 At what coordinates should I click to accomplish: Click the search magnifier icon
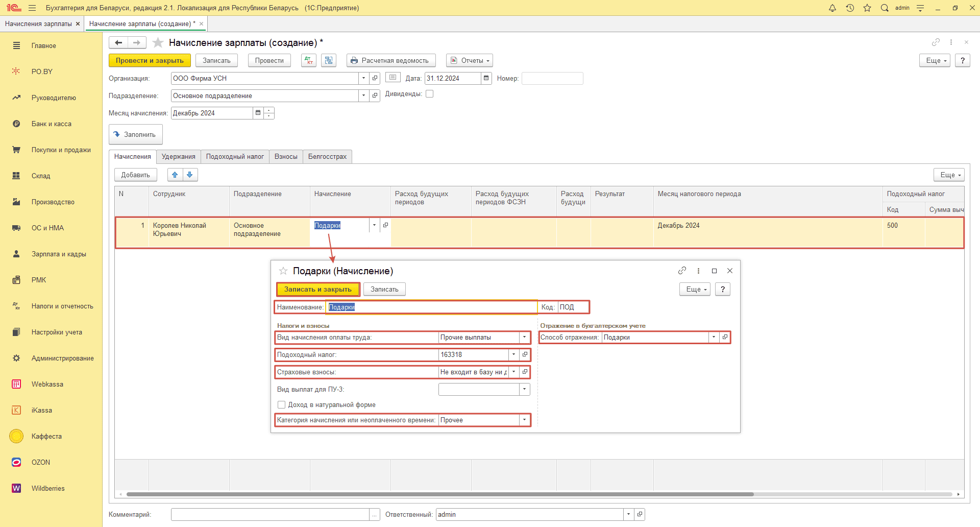885,8
